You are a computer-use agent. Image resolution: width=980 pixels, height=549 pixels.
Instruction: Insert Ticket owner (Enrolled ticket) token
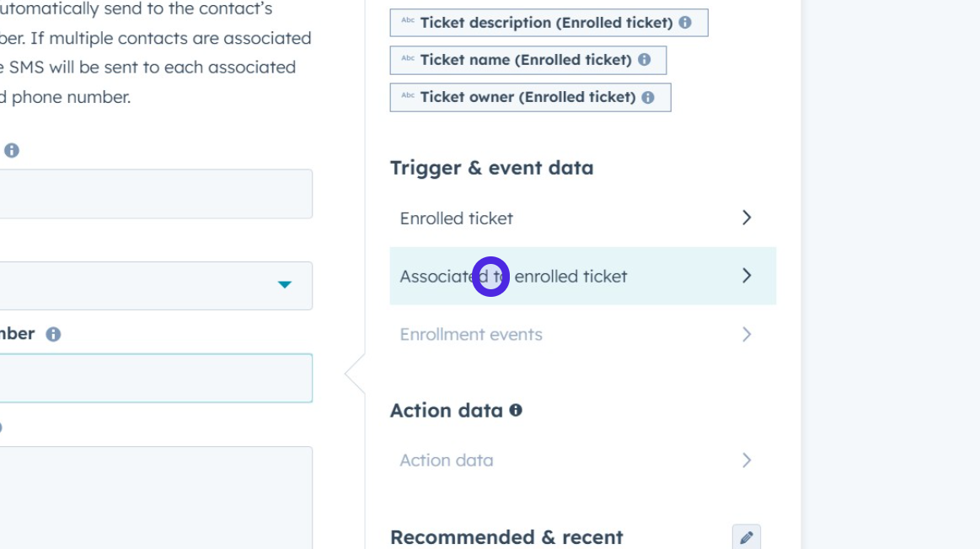pos(527,97)
